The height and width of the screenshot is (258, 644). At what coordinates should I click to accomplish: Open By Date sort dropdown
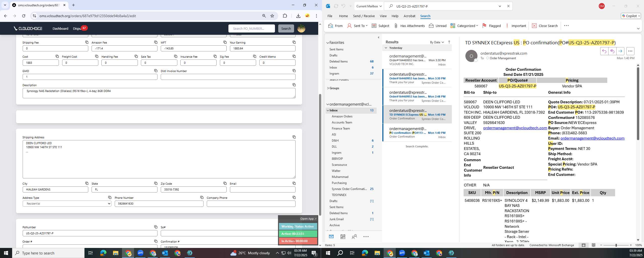coord(437,42)
